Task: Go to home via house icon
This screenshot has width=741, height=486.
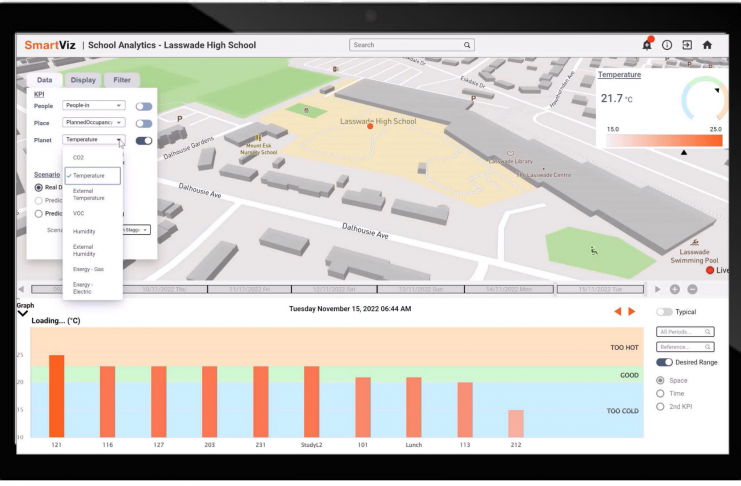Action: click(x=707, y=45)
